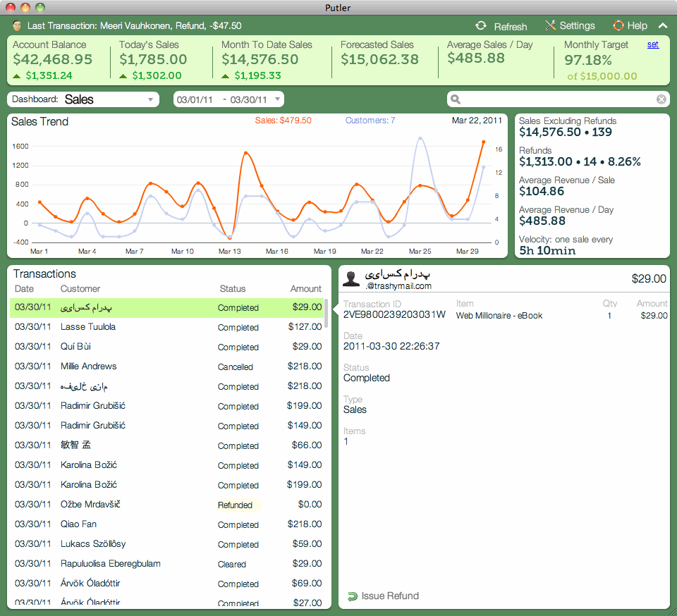677x616 pixels.
Task: Select the Quí Bùi transaction
Action: (166, 347)
